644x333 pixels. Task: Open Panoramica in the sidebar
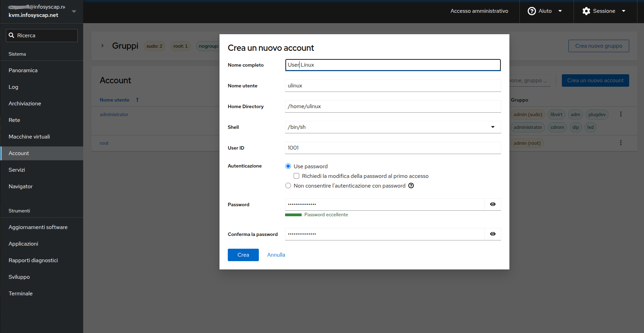tap(41, 70)
